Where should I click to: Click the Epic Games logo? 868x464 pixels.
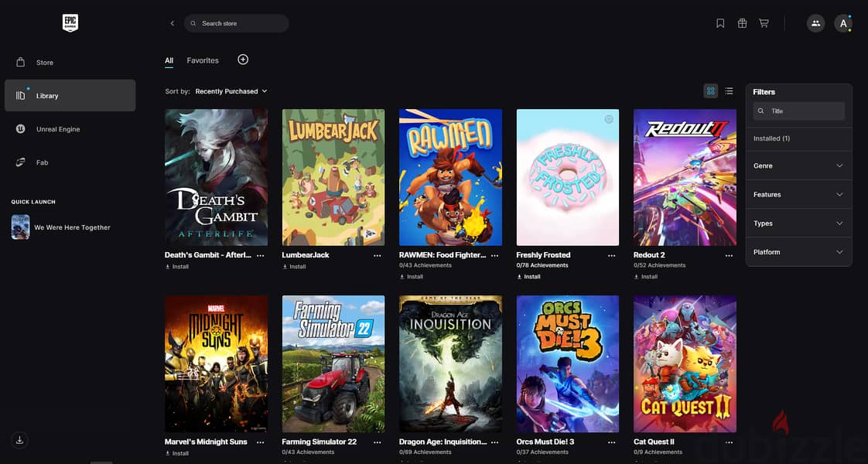[70, 23]
